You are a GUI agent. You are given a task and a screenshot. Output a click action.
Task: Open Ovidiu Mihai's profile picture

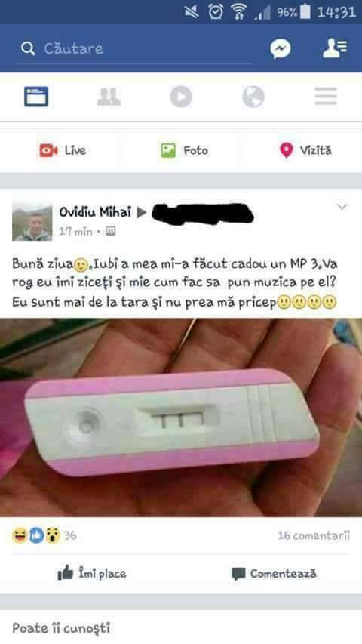coord(32,221)
